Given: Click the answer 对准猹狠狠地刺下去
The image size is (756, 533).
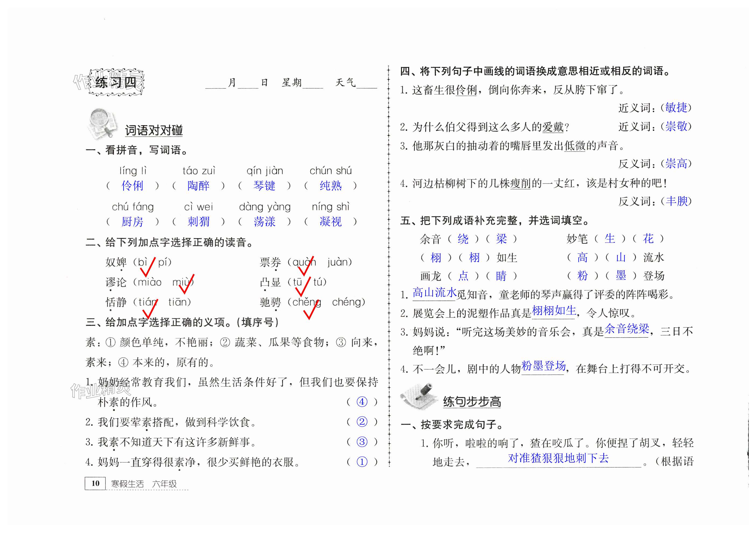Looking at the screenshot, I should [559, 458].
